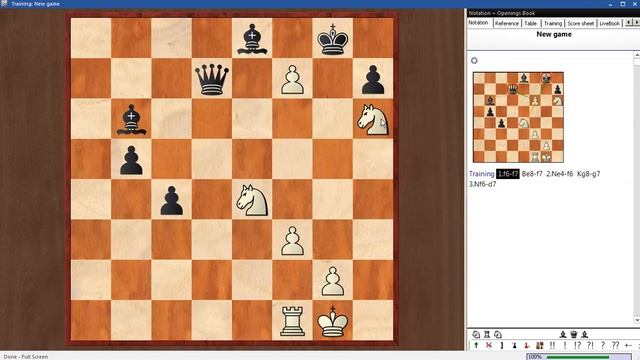Click the black king on g8
The height and width of the screenshot is (360, 640).
tap(333, 39)
